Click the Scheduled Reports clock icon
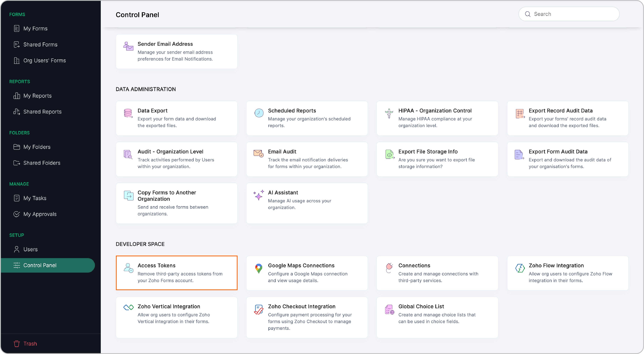The height and width of the screenshot is (354, 644). [259, 113]
